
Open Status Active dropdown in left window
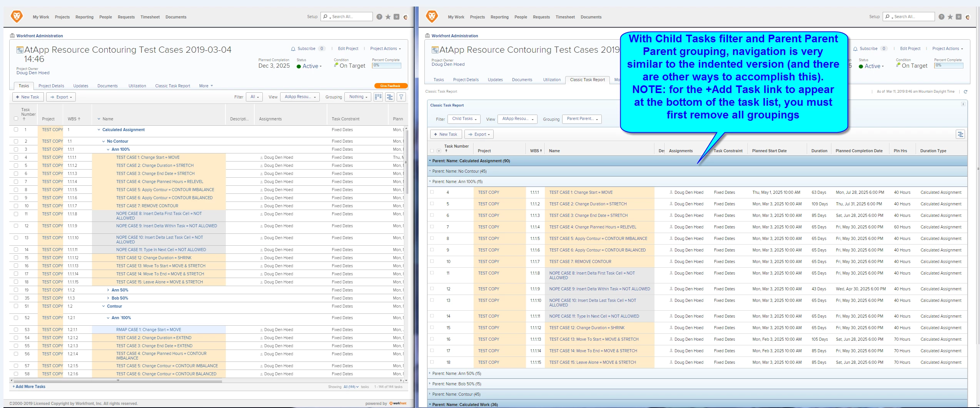[x=312, y=66]
